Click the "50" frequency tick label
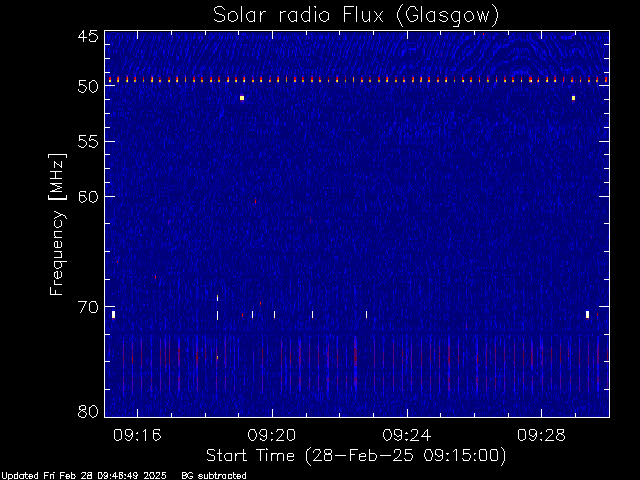The image size is (640, 480). (x=88, y=87)
